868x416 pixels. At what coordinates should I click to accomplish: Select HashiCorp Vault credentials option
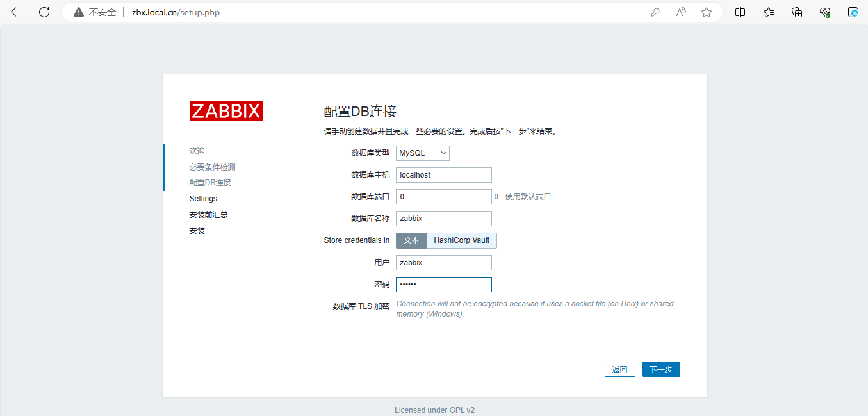(x=461, y=240)
